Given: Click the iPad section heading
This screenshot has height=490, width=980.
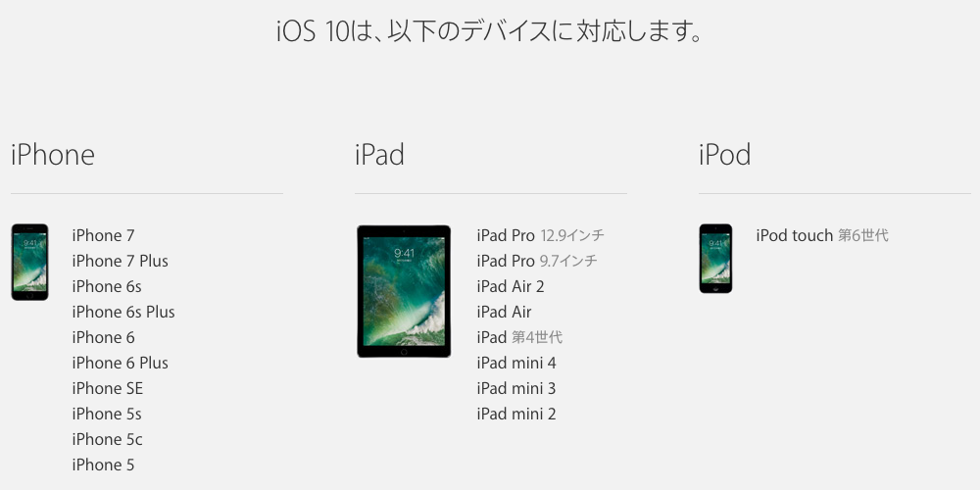Looking at the screenshot, I should (379, 155).
